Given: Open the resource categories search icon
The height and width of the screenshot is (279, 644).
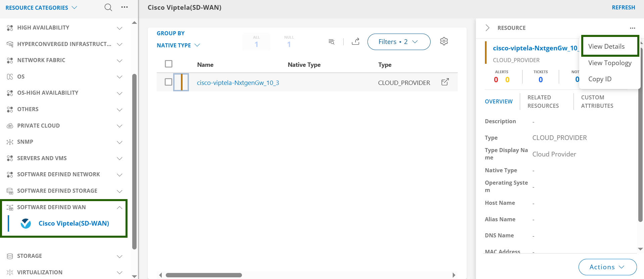Looking at the screenshot, I should [x=108, y=7].
